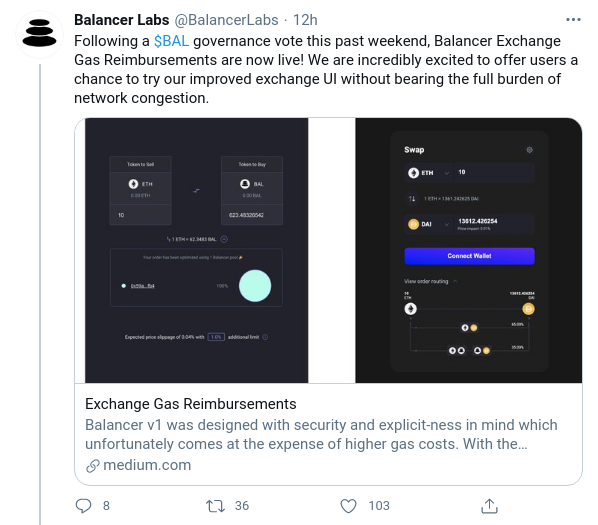Open the Balancer Labs profile avatar
The height and width of the screenshot is (525, 598).
39,34
